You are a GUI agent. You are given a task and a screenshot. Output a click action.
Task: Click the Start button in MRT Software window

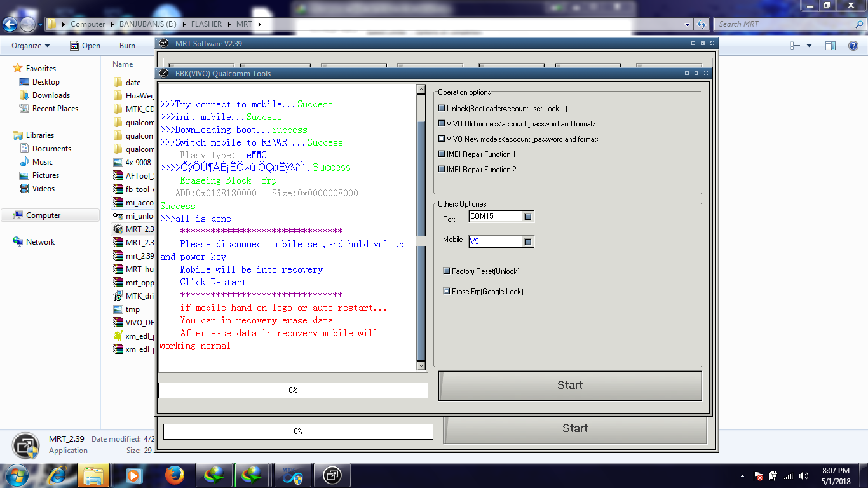(x=575, y=429)
